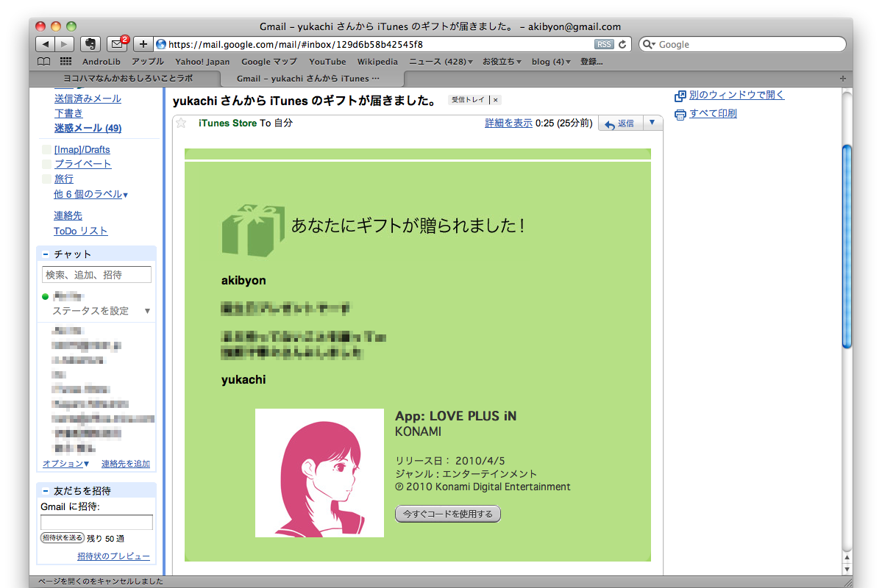This screenshot has height=588, width=882.
Task: Open the Top Sites grid icon
Action: pyautogui.click(x=65, y=62)
